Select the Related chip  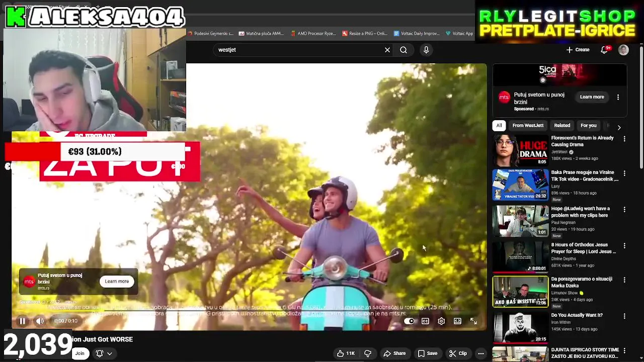(x=562, y=126)
